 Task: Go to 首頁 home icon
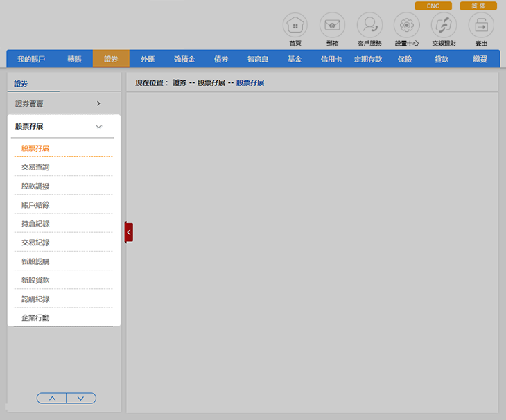(x=295, y=26)
